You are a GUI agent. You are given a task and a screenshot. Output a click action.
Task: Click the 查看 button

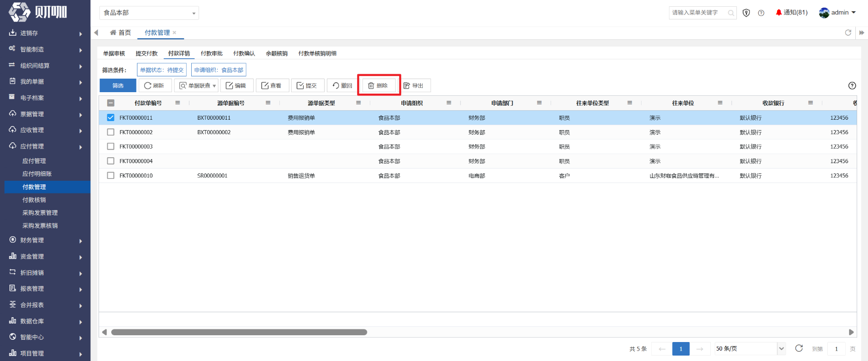tap(273, 85)
